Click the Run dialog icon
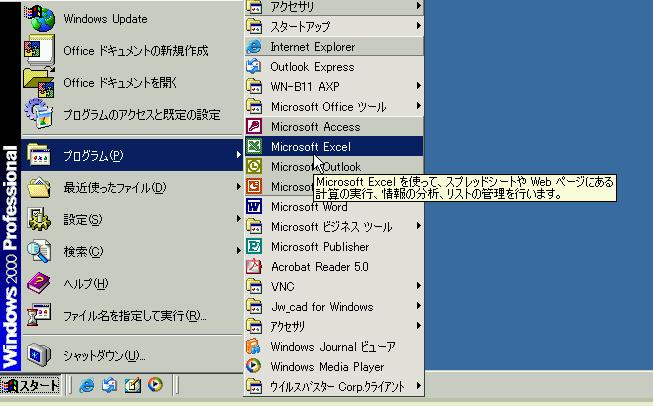This screenshot has height=406, width=653. [x=39, y=315]
